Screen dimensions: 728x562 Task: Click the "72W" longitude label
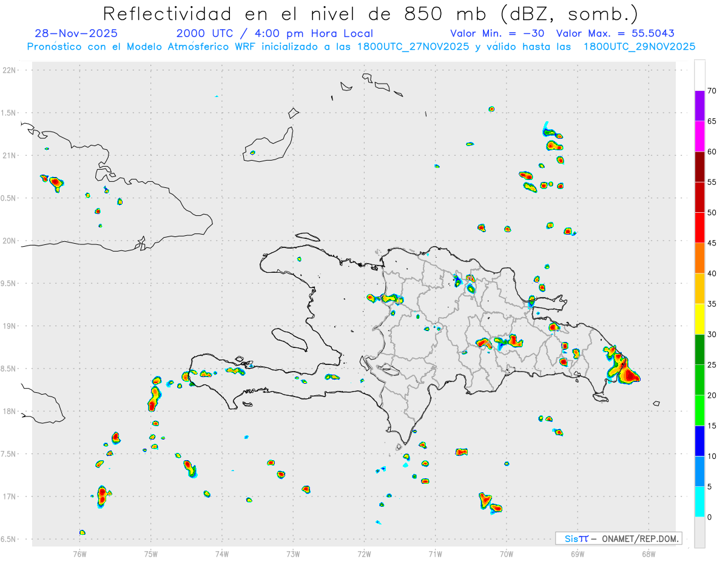point(364,554)
